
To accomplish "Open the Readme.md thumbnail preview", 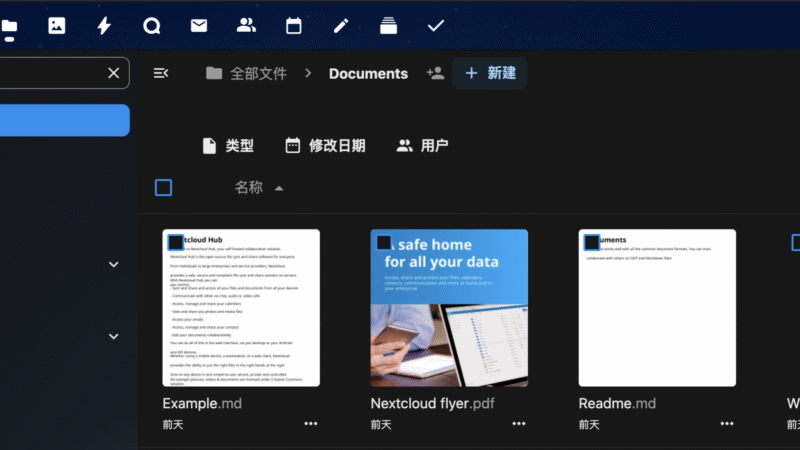I will tap(657, 320).
